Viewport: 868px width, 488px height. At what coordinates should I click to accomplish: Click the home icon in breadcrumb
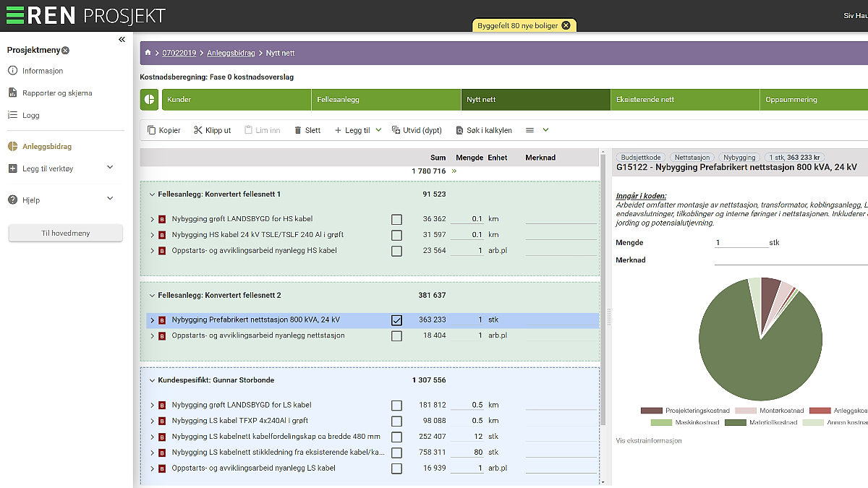[x=148, y=53]
